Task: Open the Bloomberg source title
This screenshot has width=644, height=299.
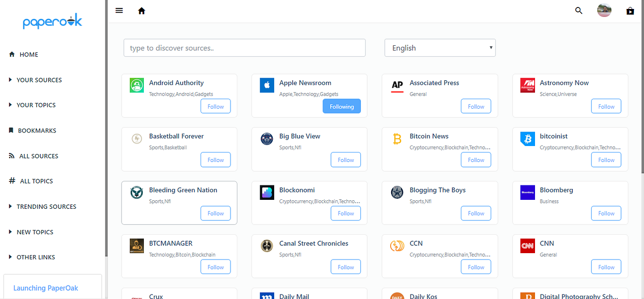Action: tap(556, 190)
